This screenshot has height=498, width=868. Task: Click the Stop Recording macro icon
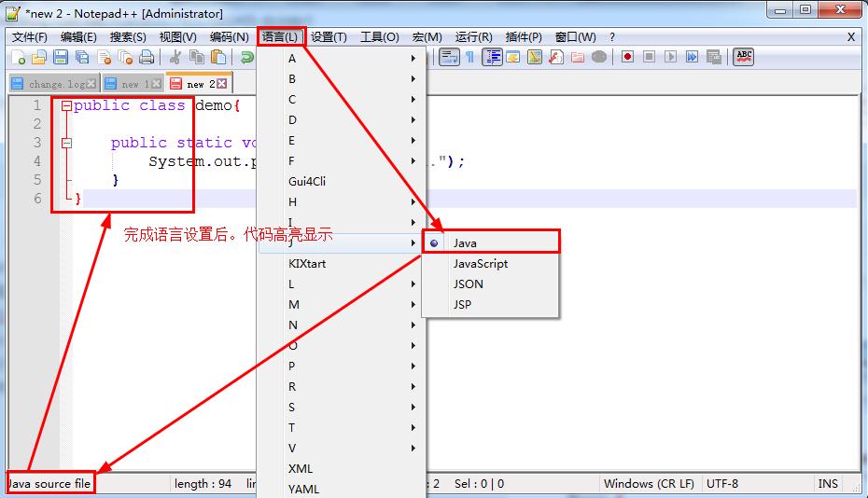pos(649,57)
